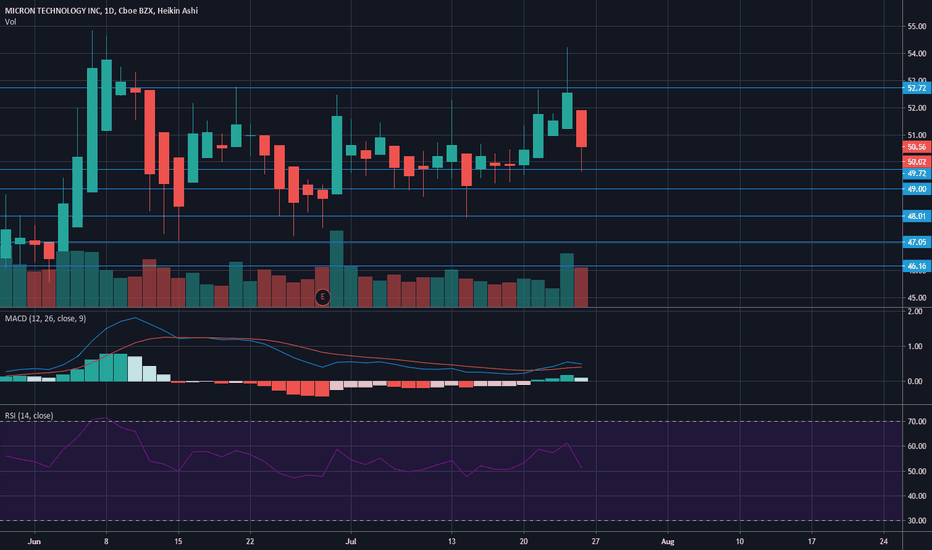
Task: Click the RSI 60.00 axis value
Action: (x=917, y=446)
